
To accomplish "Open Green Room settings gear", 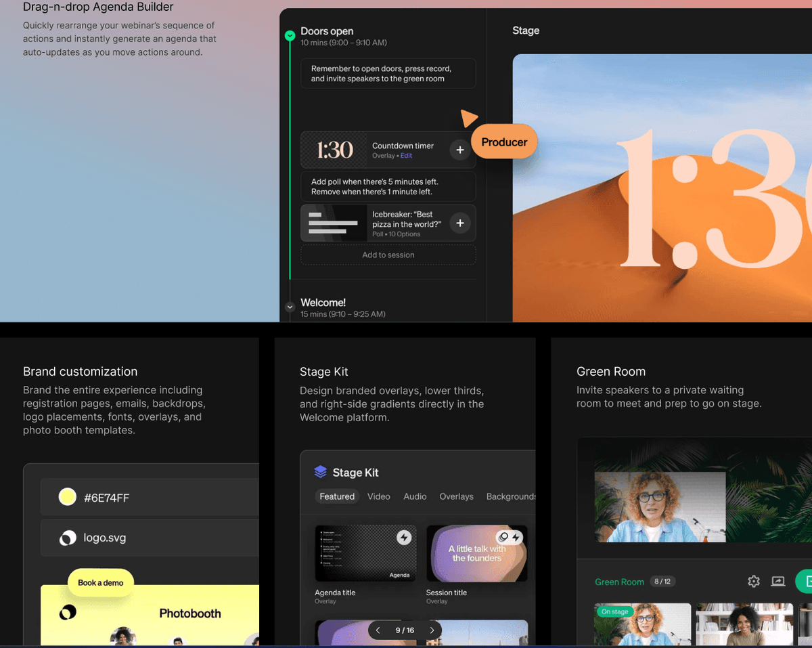I will [x=754, y=581].
